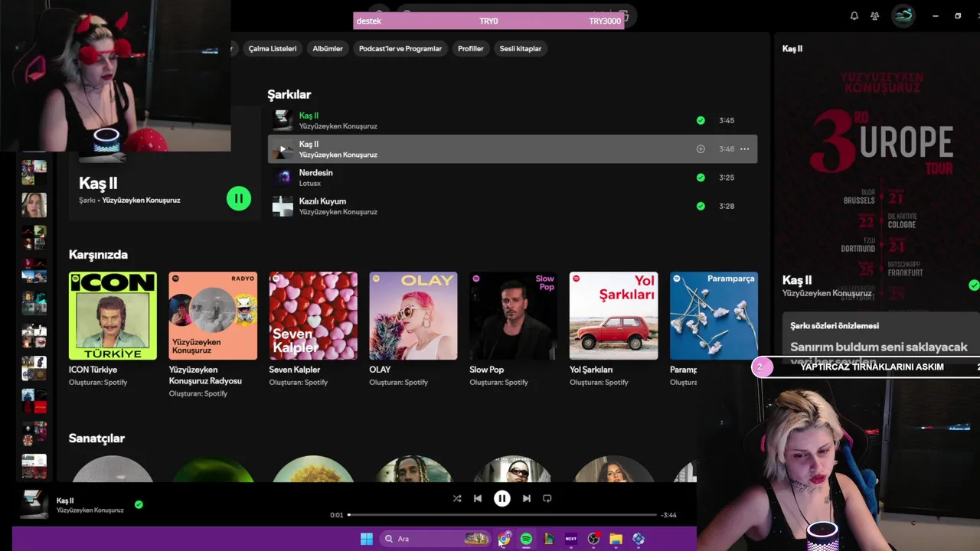This screenshot has width=980, height=551.
Task: Open the ICON Türkiye playlist cover
Action: click(113, 315)
